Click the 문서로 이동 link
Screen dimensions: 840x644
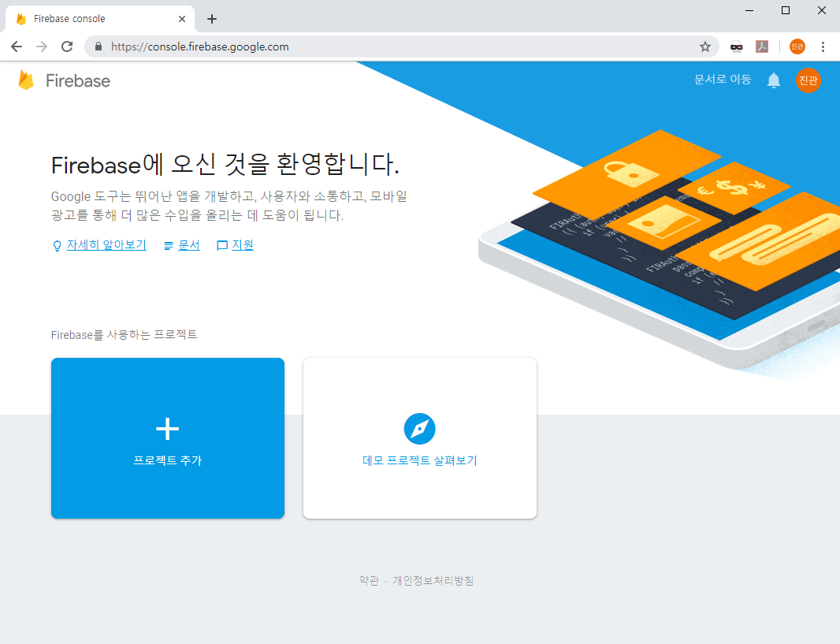(x=722, y=80)
